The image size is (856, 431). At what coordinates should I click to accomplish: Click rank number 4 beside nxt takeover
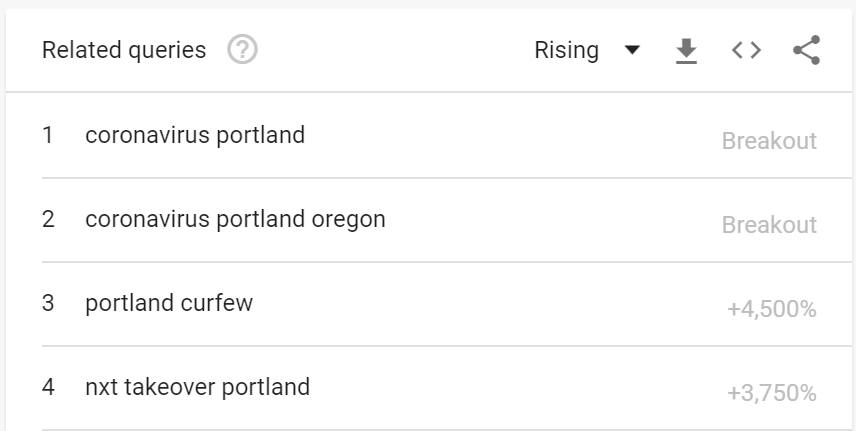click(x=48, y=387)
